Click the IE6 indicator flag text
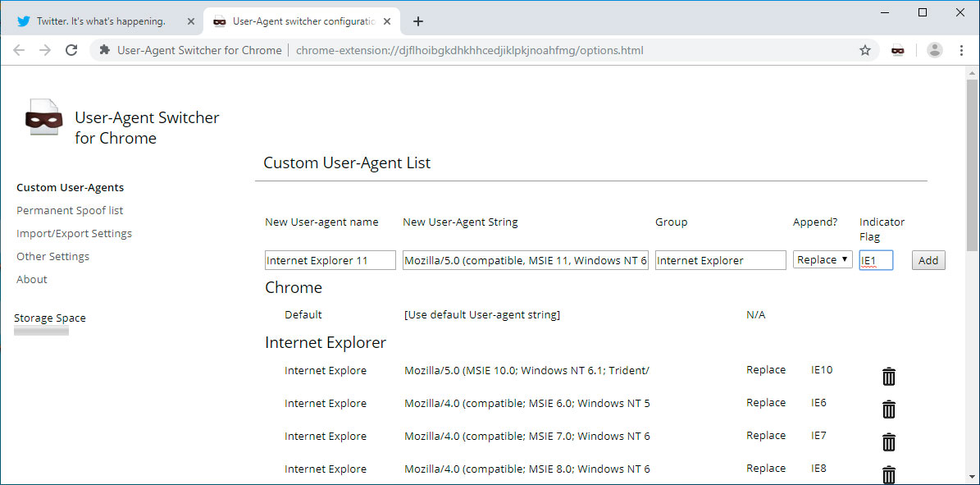The height and width of the screenshot is (485, 980). pos(818,402)
